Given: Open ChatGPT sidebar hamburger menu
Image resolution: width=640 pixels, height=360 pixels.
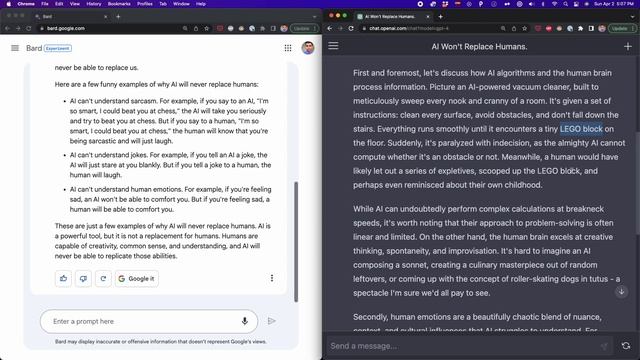Looking at the screenshot, I should point(333,46).
